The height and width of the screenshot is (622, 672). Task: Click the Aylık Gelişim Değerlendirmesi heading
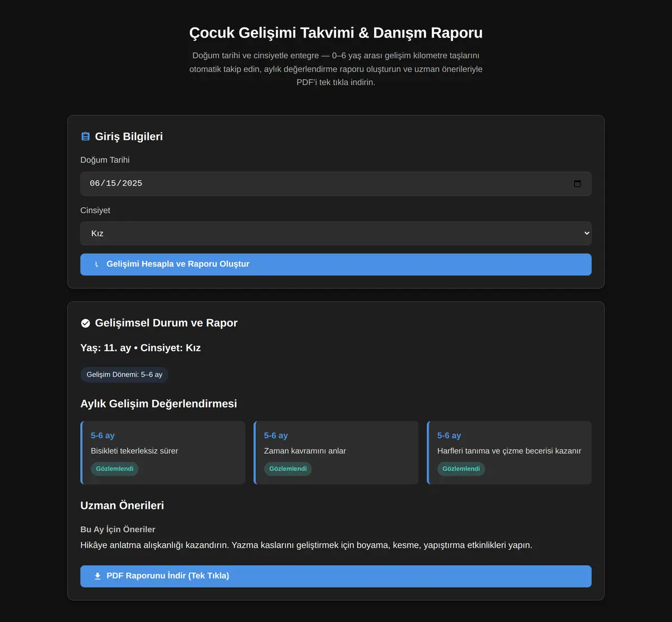pos(158,404)
